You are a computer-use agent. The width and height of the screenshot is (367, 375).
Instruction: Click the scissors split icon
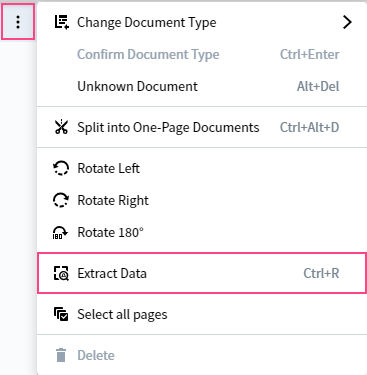point(61,127)
